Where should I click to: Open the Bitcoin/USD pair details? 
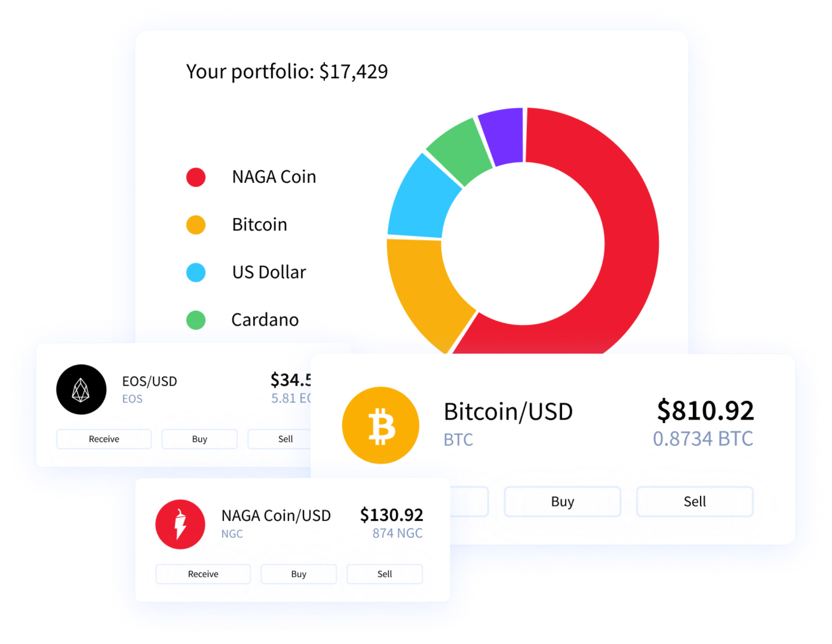coord(508,411)
